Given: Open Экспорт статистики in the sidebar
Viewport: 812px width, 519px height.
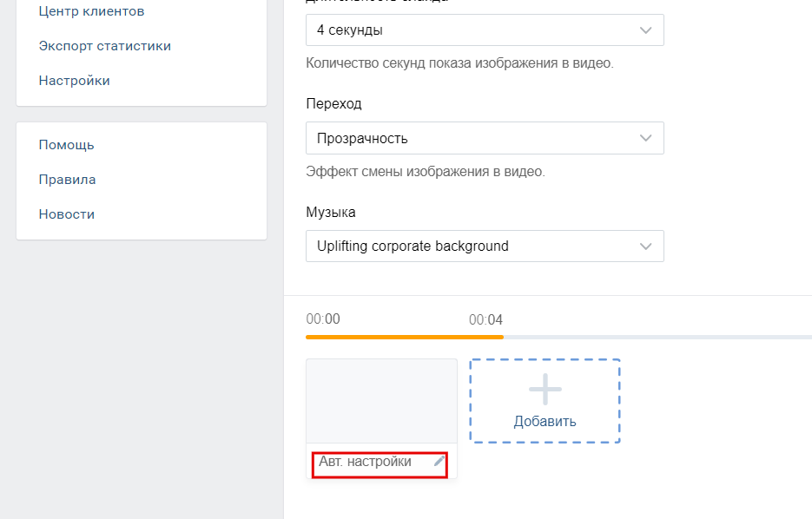Looking at the screenshot, I should click(105, 45).
